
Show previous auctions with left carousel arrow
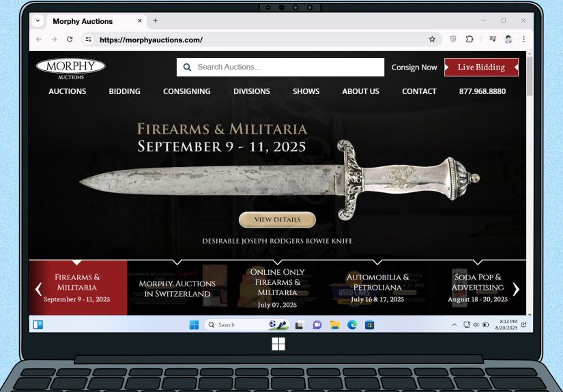point(38,289)
